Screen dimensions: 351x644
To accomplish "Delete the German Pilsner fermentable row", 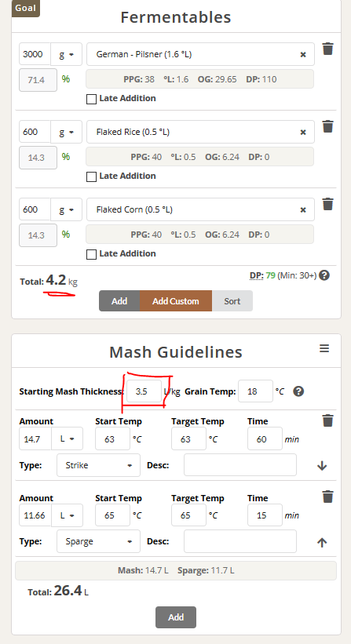I will [x=327, y=49].
